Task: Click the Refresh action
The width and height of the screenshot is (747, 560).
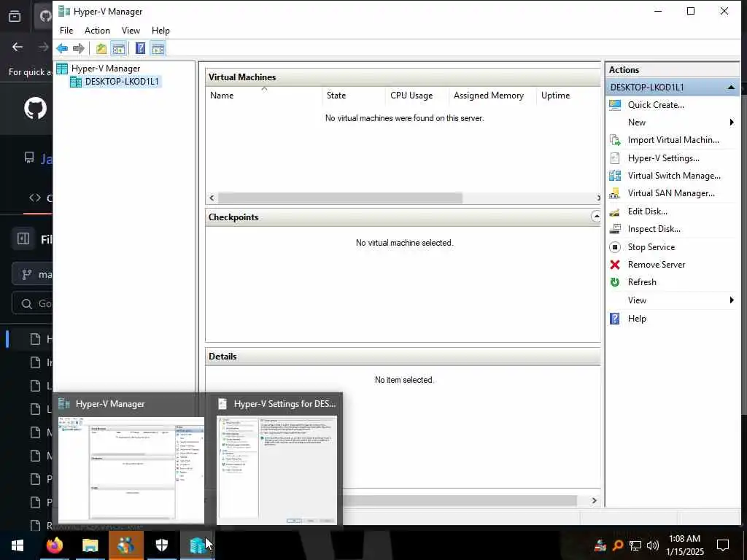Action: pos(642,282)
